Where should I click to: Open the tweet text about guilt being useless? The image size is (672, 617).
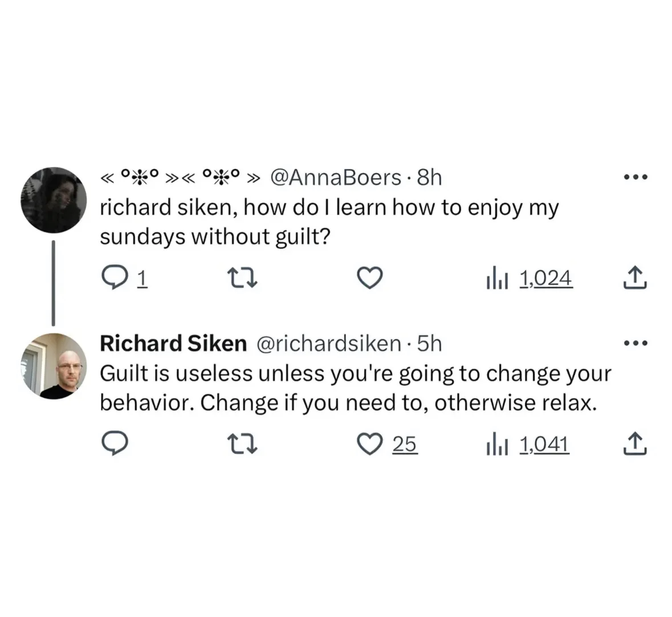click(355, 388)
